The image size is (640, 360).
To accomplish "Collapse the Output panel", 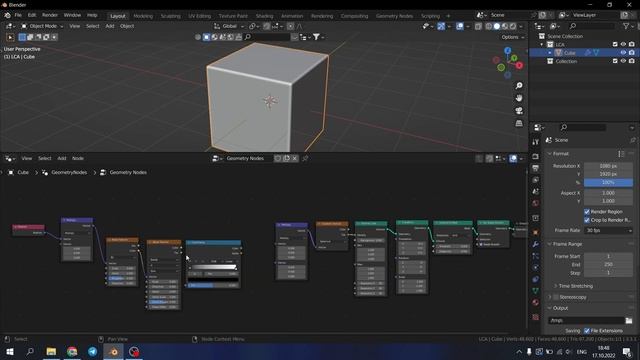I will [549, 308].
